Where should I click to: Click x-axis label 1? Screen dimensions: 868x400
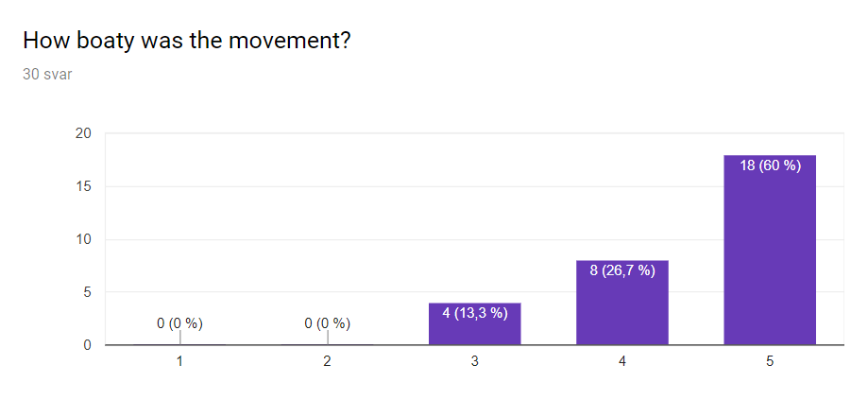179,362
